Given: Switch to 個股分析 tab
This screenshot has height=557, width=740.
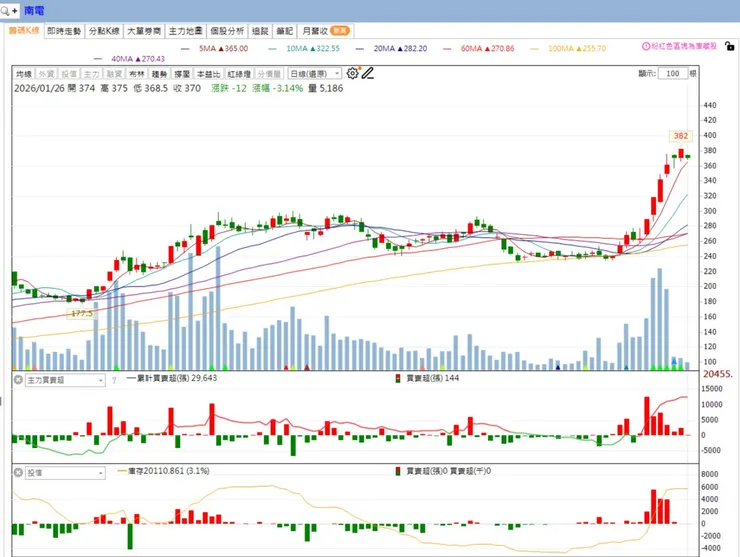Looking at the screenshot, I should [x=227, y=31].
